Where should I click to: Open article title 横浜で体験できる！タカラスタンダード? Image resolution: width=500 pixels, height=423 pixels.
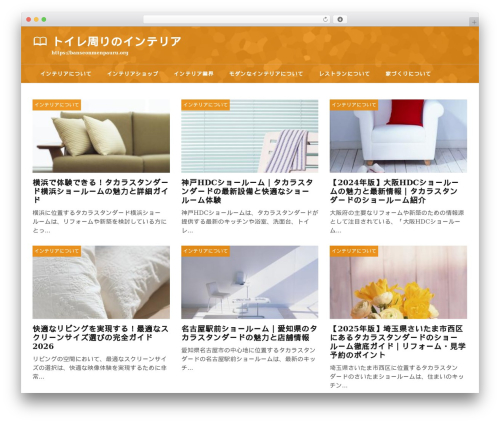tap(100, 191)
